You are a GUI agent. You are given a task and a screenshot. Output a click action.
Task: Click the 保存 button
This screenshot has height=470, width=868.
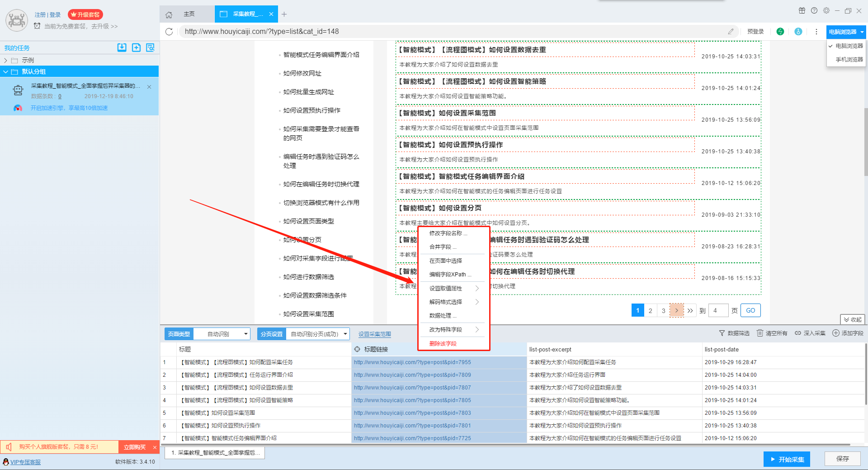tap(842, 459)
